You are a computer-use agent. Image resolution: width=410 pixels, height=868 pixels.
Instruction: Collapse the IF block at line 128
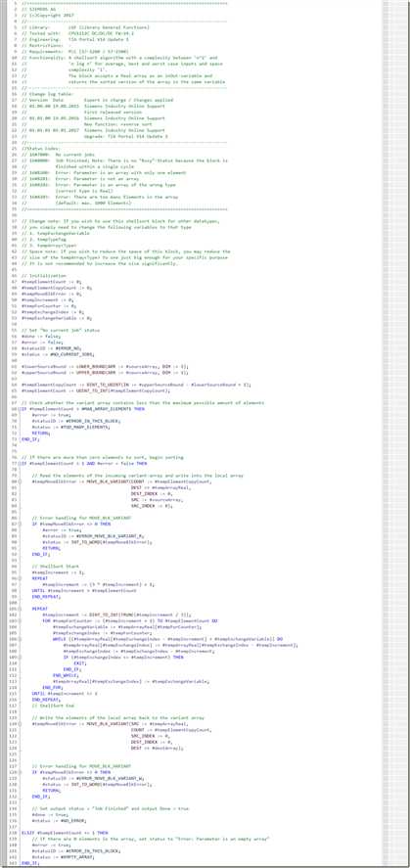tap(19, 772)
